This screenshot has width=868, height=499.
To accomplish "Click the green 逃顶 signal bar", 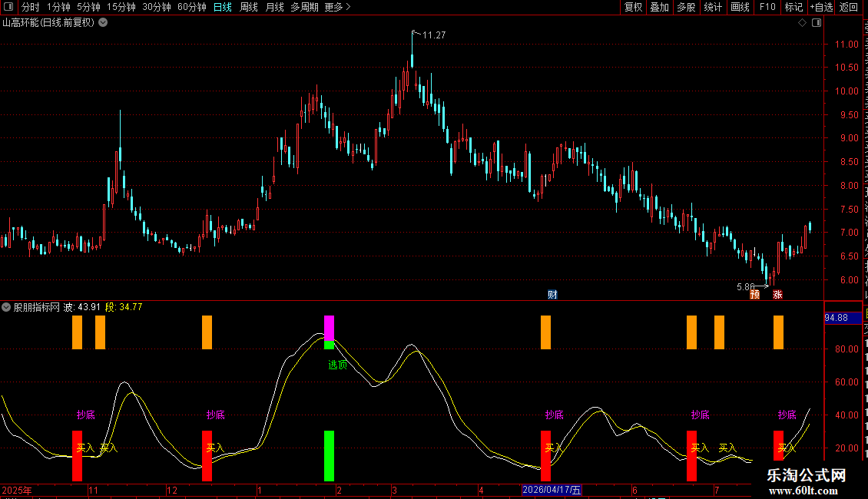I will pyautogui.click(x=329, y=456).
